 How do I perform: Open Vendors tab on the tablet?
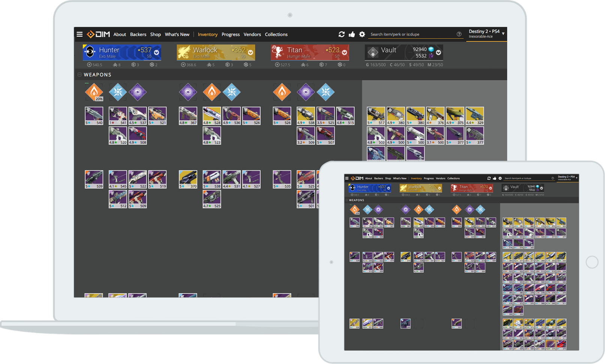pyautogui.click(x=441, y=178)
